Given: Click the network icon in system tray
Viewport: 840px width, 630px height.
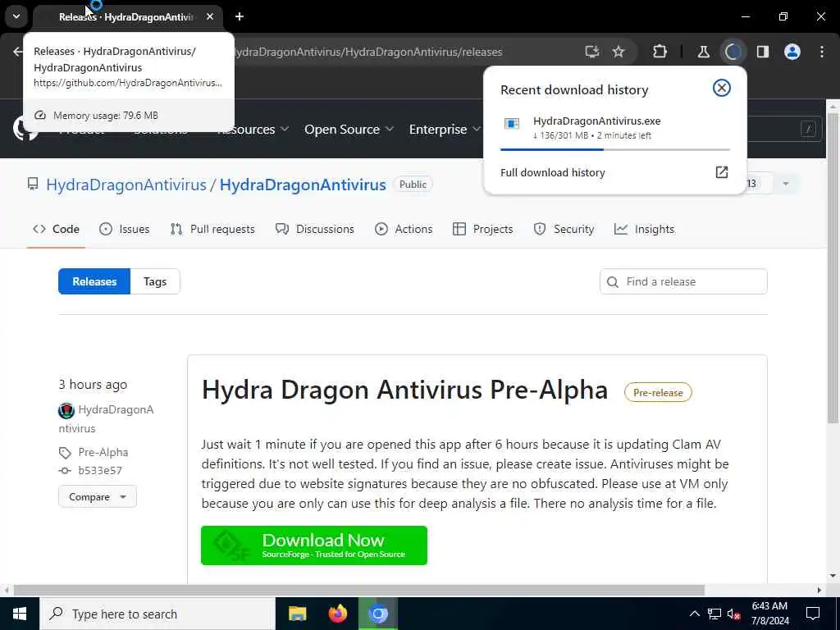Looking at the screenshot, I should click(x=714, y=614).
